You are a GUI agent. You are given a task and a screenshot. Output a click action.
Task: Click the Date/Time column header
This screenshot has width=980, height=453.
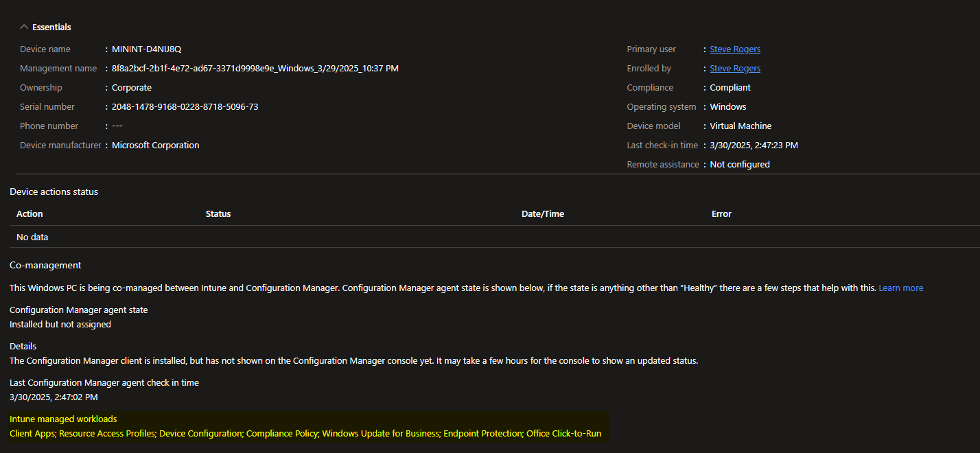(x=542, y=214)
